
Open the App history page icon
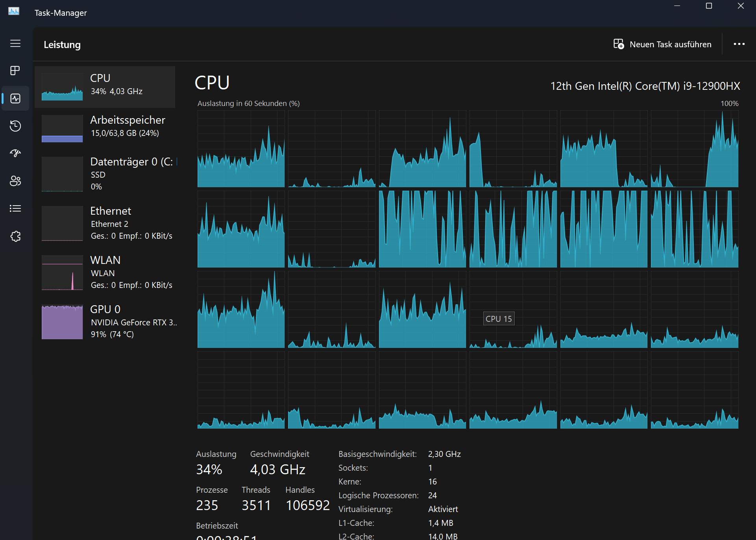(x=15, y=126)
